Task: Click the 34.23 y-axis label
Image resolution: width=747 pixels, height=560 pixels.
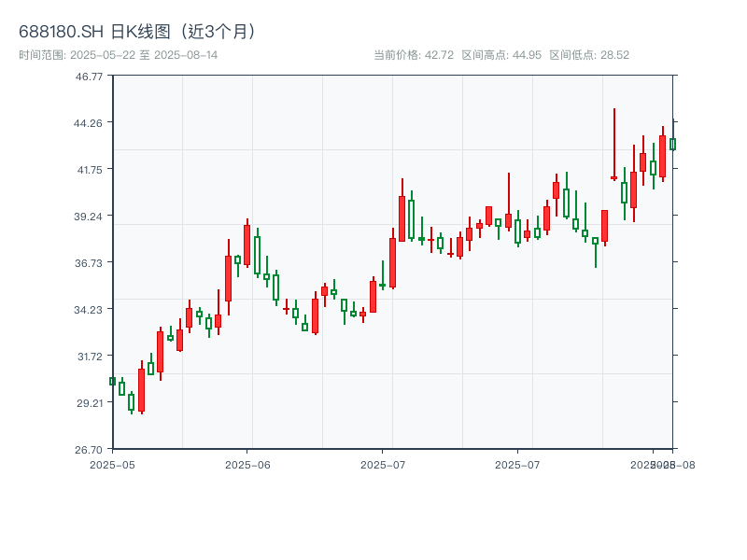Action: tap(90, 309)
